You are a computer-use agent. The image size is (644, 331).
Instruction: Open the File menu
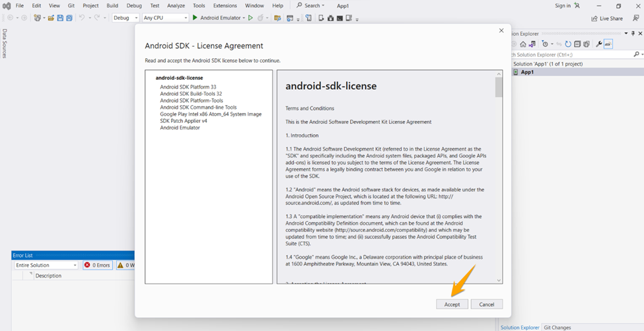[x=19, y=6]
